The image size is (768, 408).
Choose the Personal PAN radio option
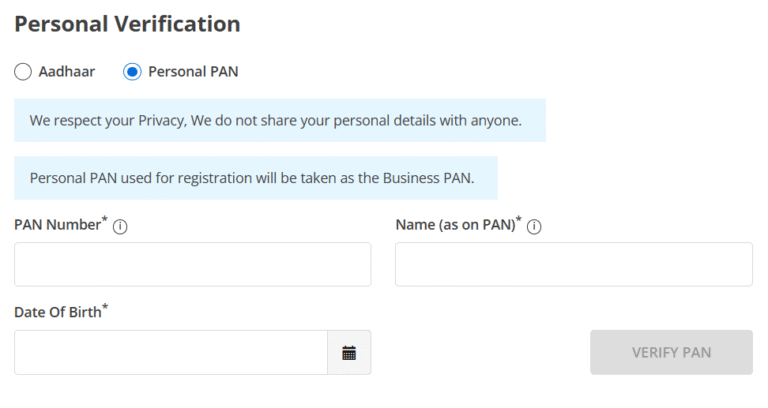pos(132,72)
